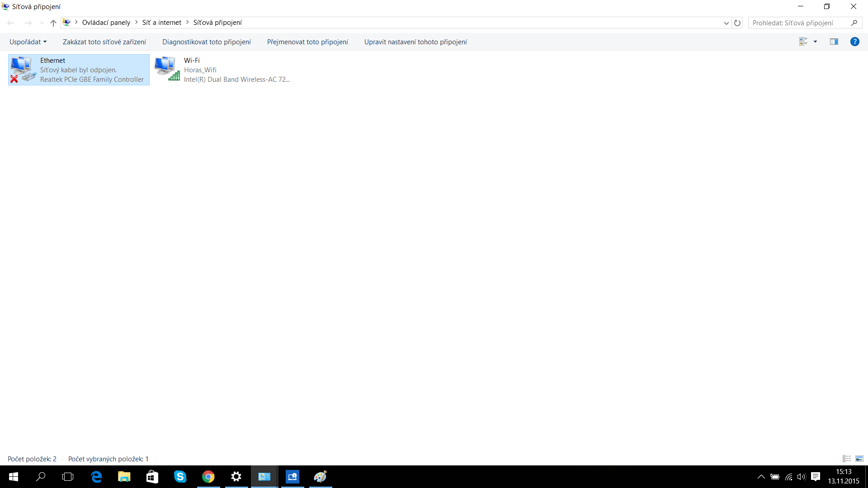Screen dimensions: 868x488
Task: Select the Ethernet adapter icon
Action: (x=22, y=70)
